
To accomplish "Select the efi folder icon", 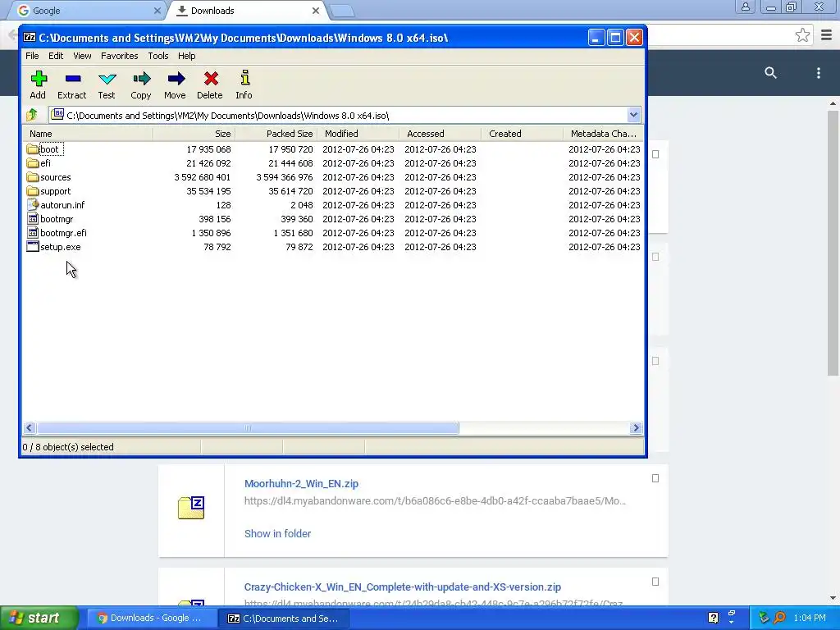I will coord(33,163).
